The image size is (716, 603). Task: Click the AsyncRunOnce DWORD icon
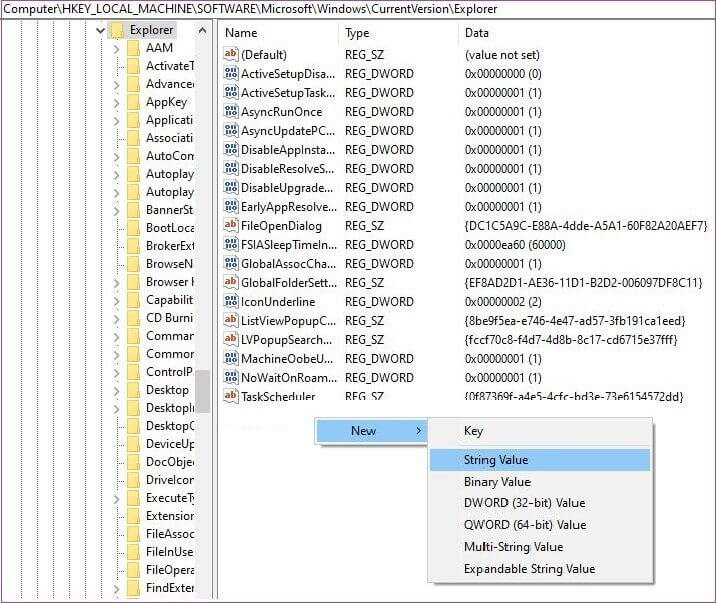pyautogui.click(x=231, y=111)
